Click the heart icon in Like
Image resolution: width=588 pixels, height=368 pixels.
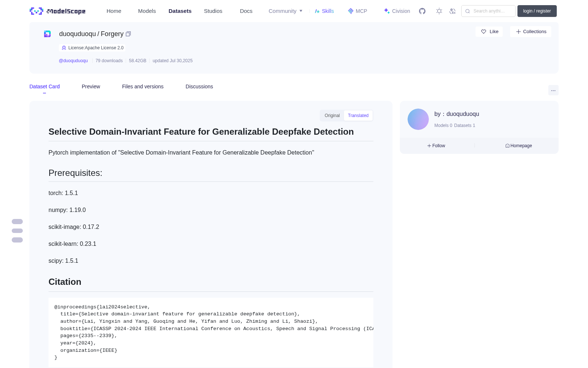tap(484, 32)
